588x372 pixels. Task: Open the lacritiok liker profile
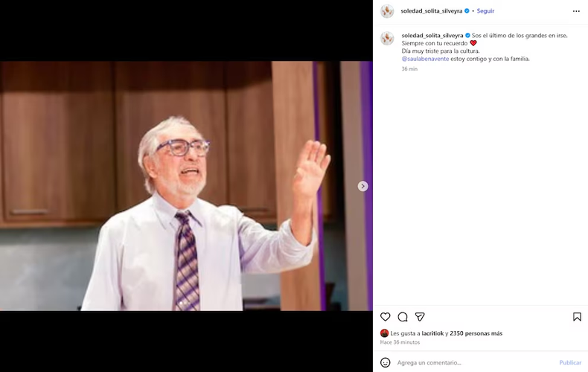(x=432, y=333)
